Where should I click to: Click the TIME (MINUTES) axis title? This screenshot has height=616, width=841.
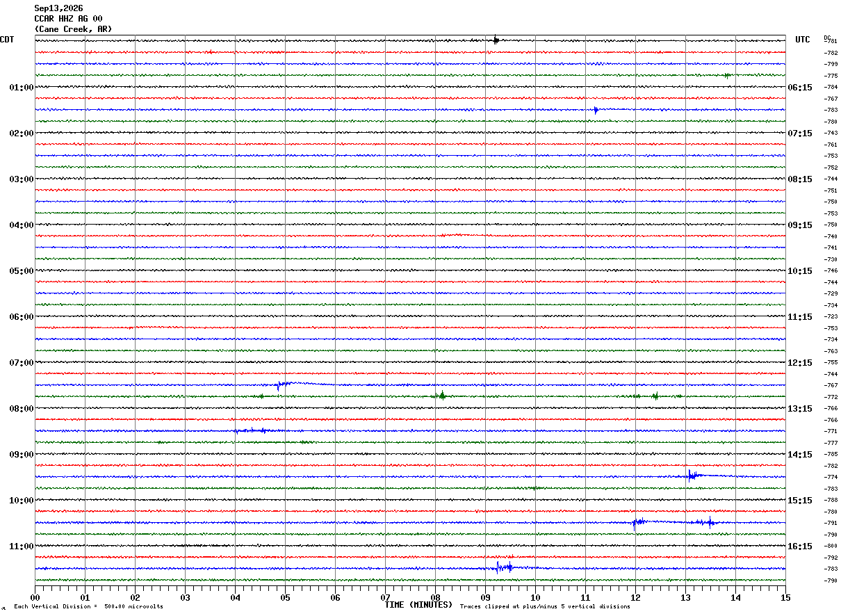(x=418, y=605)
